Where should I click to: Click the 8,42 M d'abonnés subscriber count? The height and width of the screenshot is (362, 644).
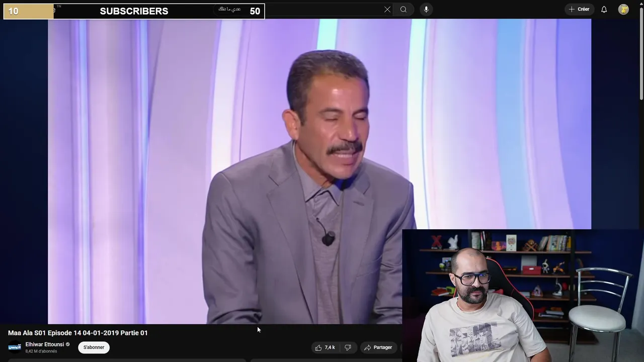click(41, 351)
